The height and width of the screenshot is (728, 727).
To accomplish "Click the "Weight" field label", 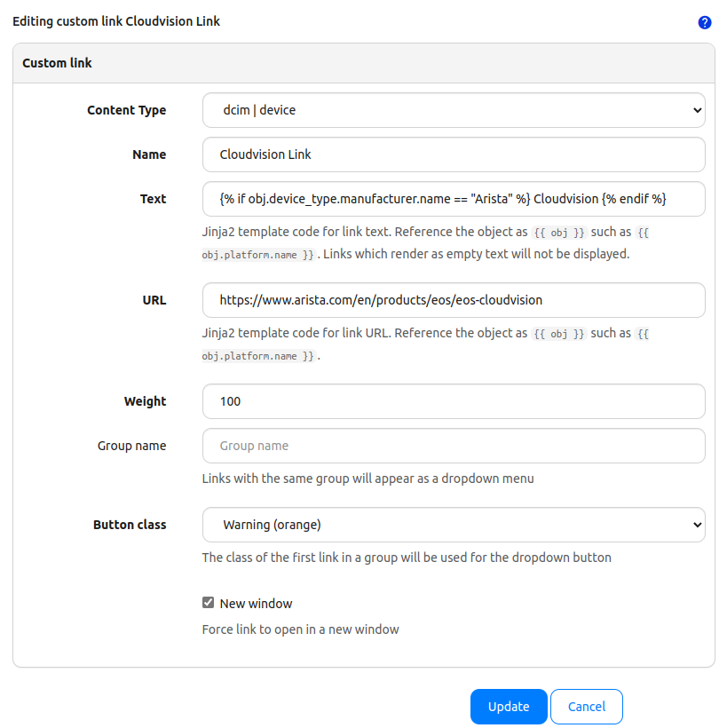I will (145, 401).
